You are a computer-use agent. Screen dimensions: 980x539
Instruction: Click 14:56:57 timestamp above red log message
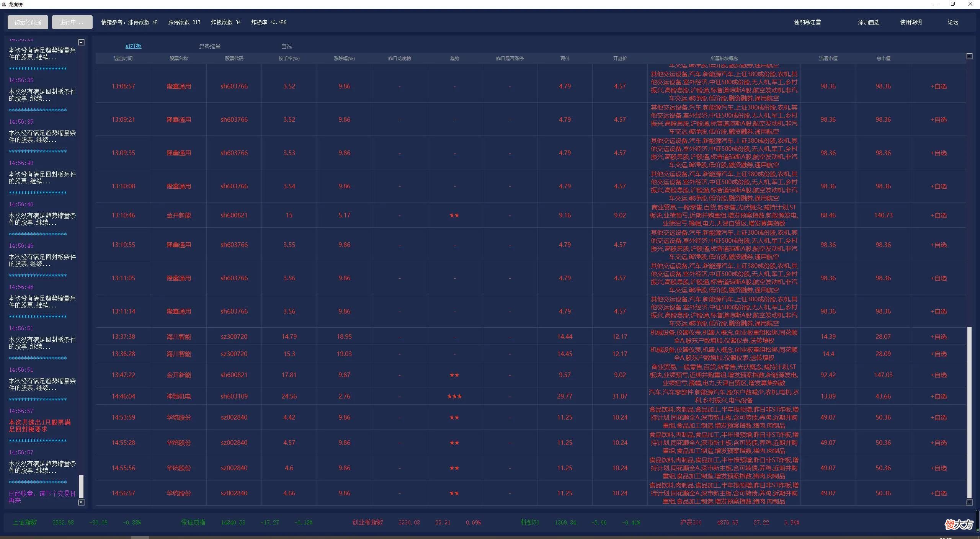coord(21,411)
